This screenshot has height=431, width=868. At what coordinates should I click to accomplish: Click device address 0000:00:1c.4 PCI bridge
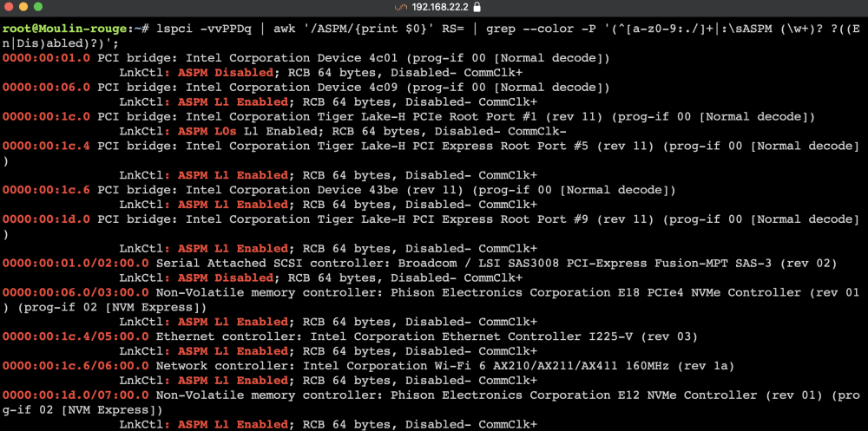pos(46,146)
